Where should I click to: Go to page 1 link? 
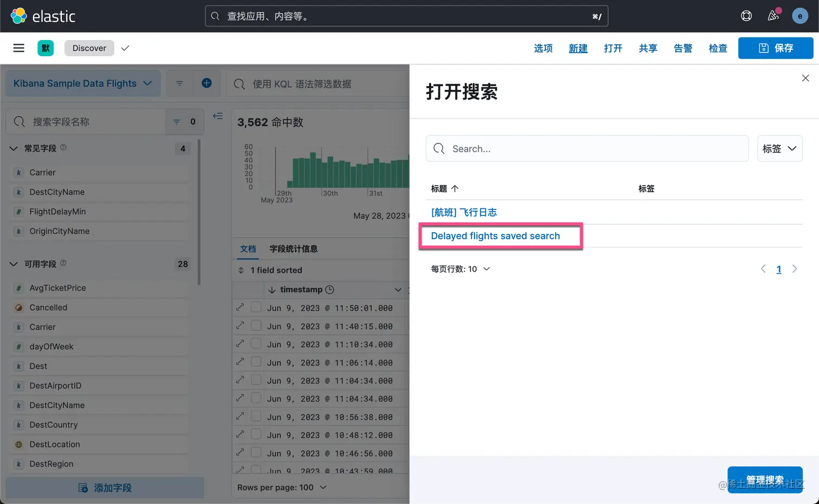click(779, 269)
